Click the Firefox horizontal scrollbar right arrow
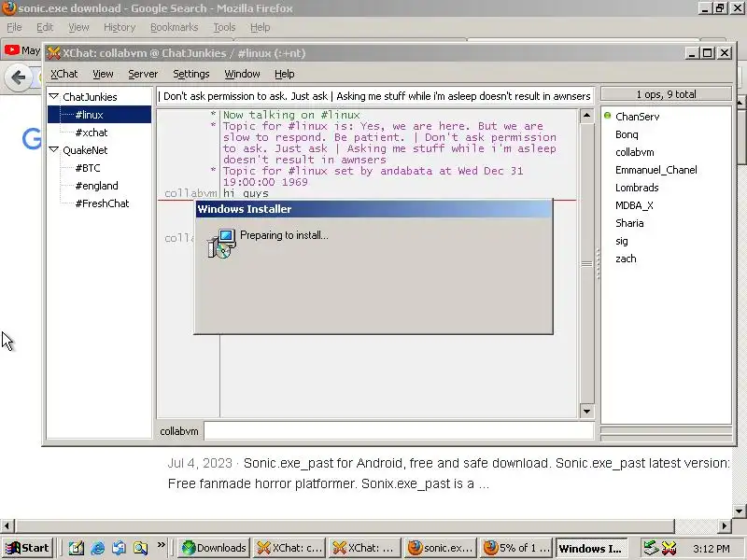 [x=725, y=525]
